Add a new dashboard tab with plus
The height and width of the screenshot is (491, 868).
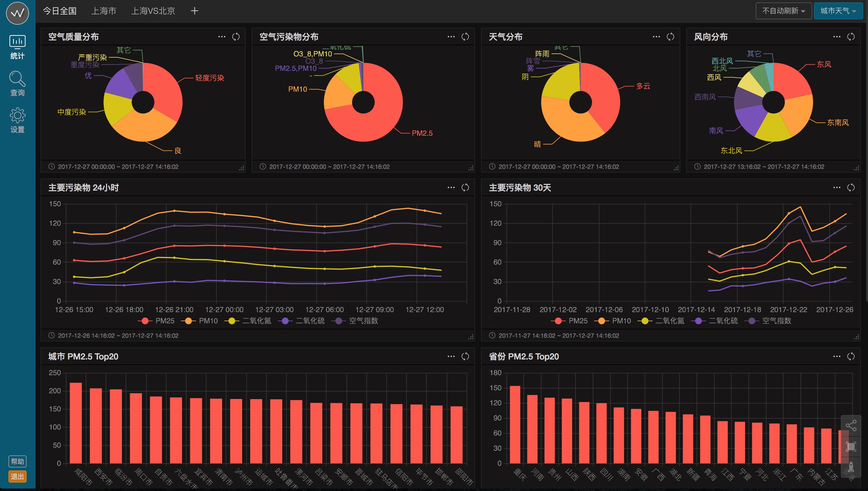tap(194, 11)
